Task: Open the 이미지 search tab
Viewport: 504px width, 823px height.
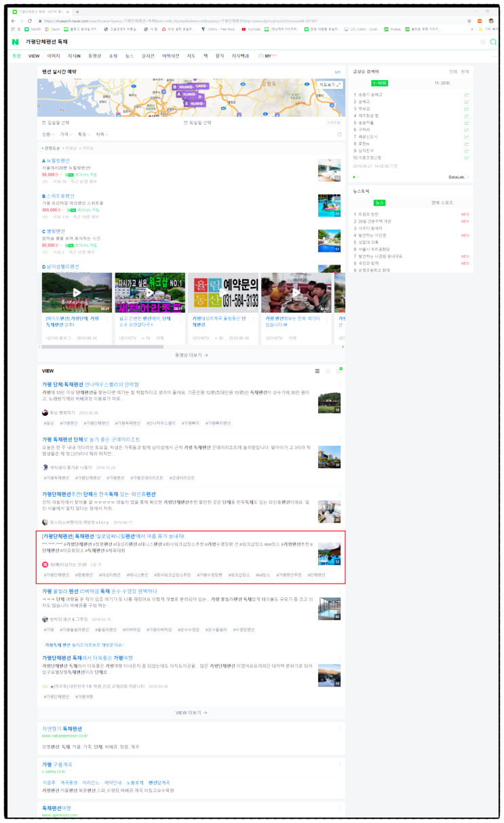Action: [x=54, y=56]
